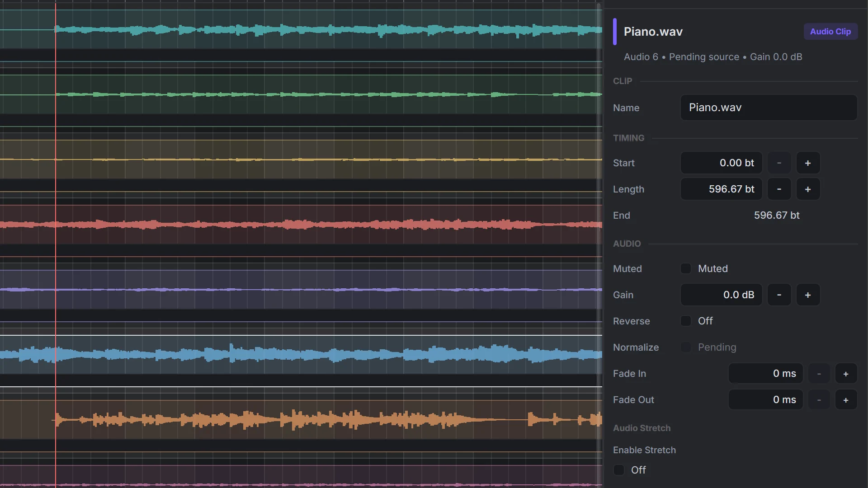The image size is (868, 488).
Task: Decrease clip Length with minus button
Action: (779, 189)
